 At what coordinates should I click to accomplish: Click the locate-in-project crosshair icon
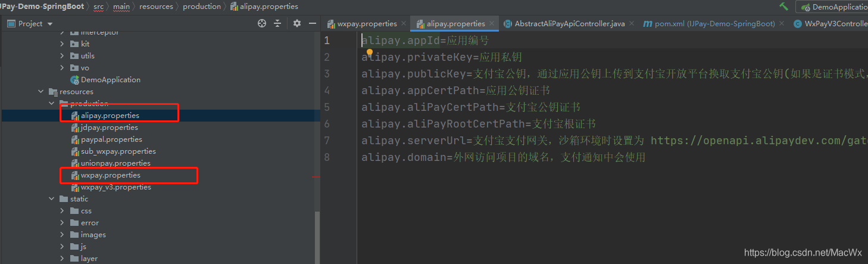(262, 24)
